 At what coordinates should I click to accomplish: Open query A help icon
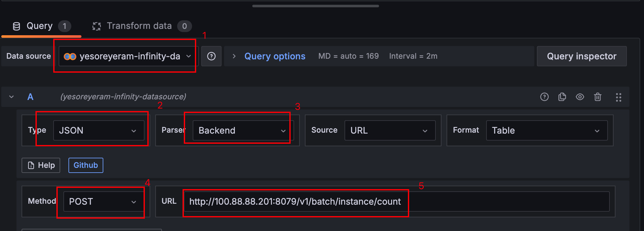(x=544, y=97)
